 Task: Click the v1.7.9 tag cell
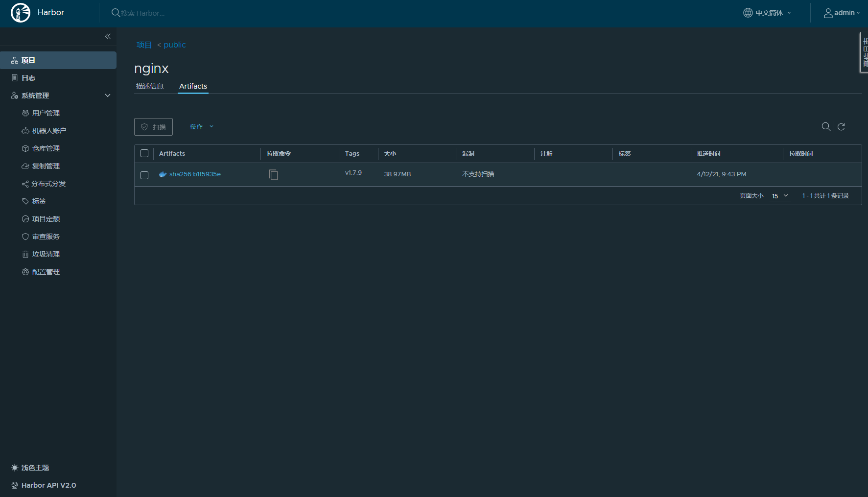tap(353, 173)
